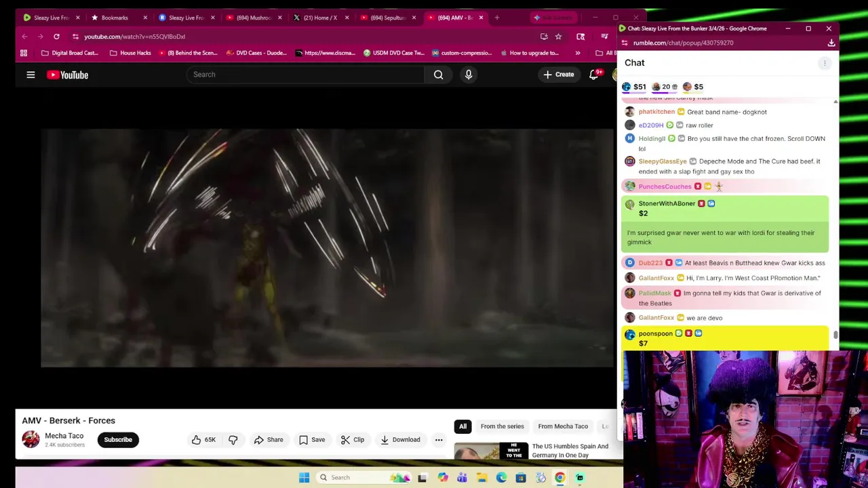Viewport: 868px width, 488px height.
Task: Dislike the video with thumbs down
Action: [233, 440]
